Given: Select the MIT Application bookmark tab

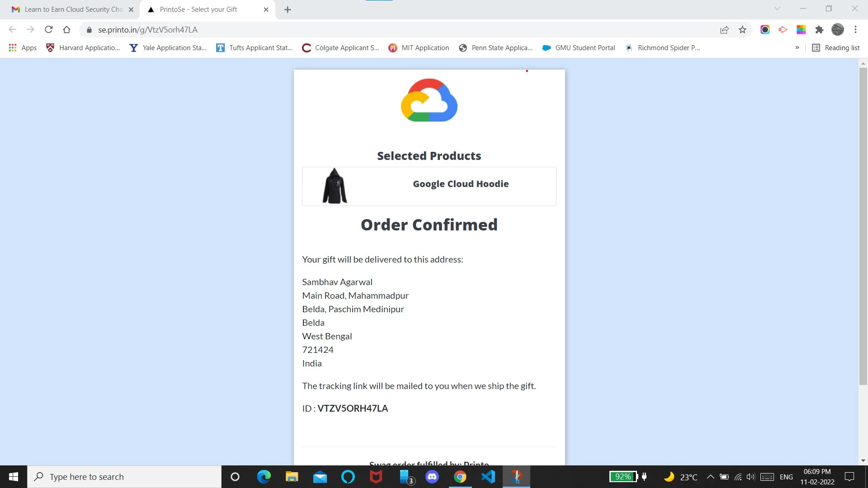Looking at the screenshot, I should pyautogui.click(x=426, y=47).
